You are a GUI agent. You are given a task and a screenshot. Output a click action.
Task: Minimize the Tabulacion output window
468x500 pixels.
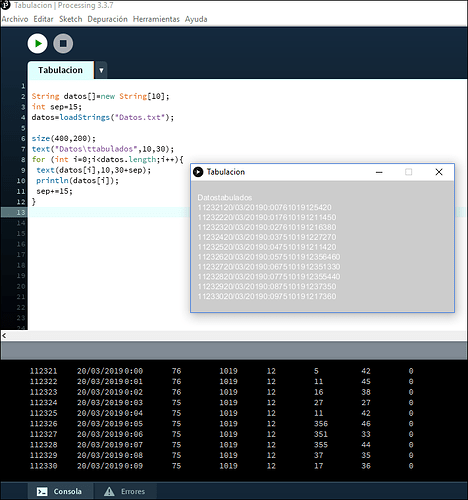pos(379,172)
